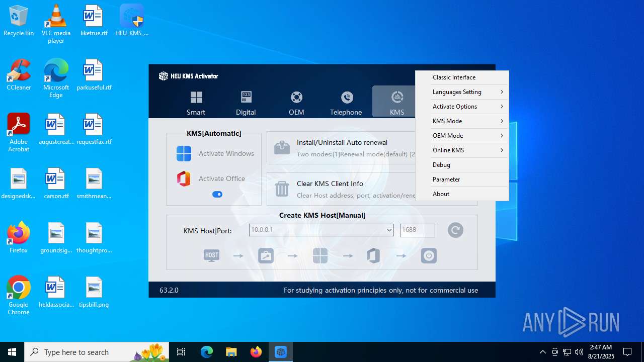Screen dimensions: 644x362
Task: Click the version text 63.2.0
Action: coord(169,290)
